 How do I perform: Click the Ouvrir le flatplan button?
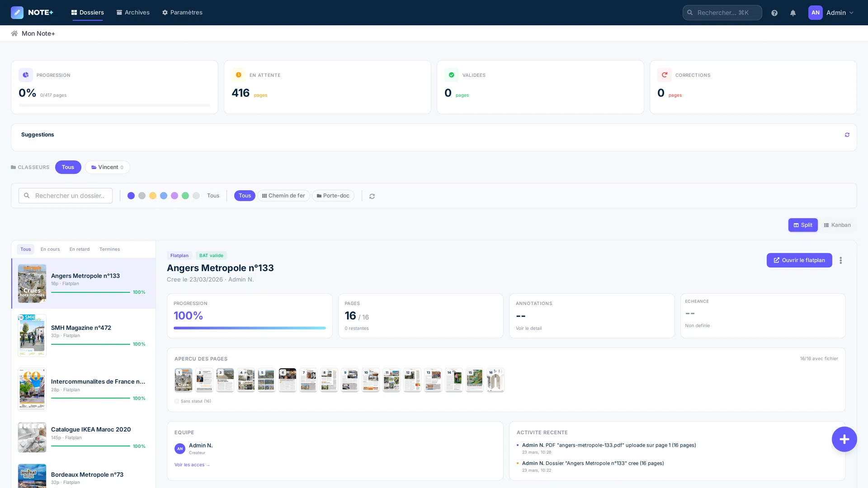click(799, 260)
